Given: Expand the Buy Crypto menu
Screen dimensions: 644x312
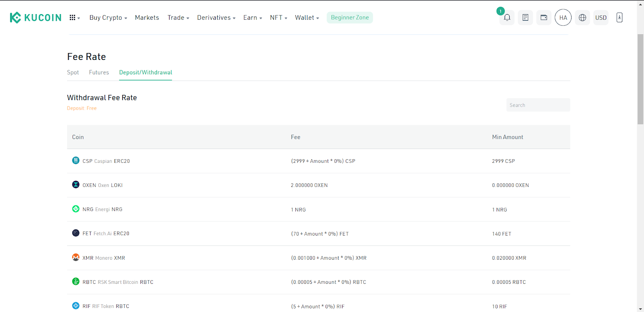Looking at the screenshot, I should coord(108,18).
